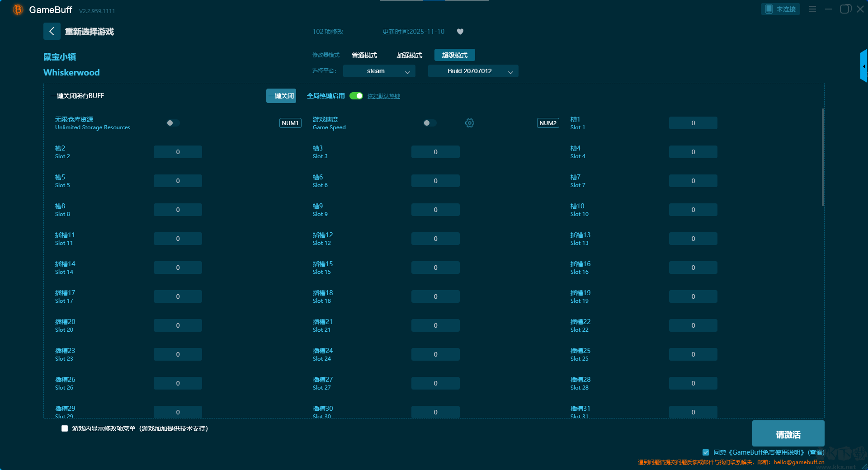868x470 pixels.
Task: Uncheck the GameBuff disclaimer agreement checkbox
Action: pos(706,452)
